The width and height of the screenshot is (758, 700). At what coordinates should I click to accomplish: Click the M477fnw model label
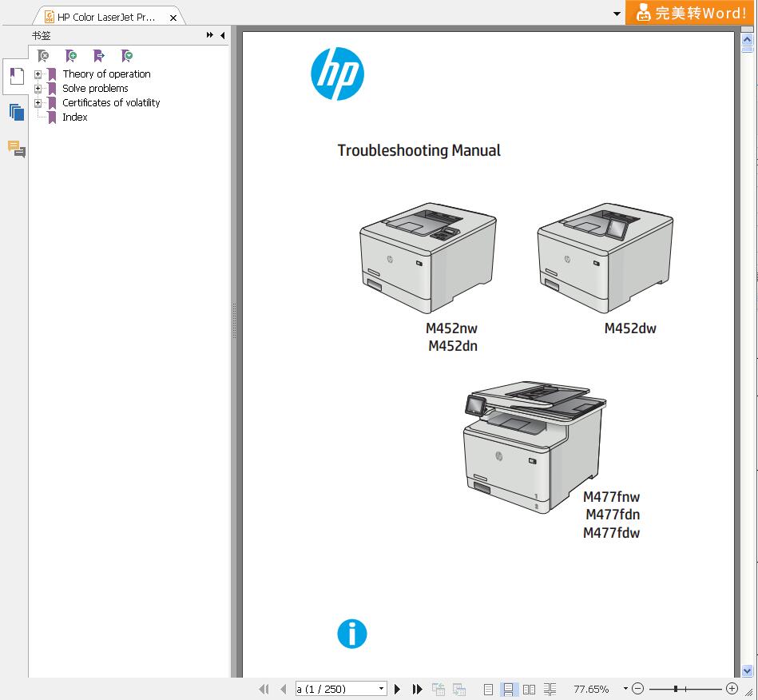[x=611, y=497]
